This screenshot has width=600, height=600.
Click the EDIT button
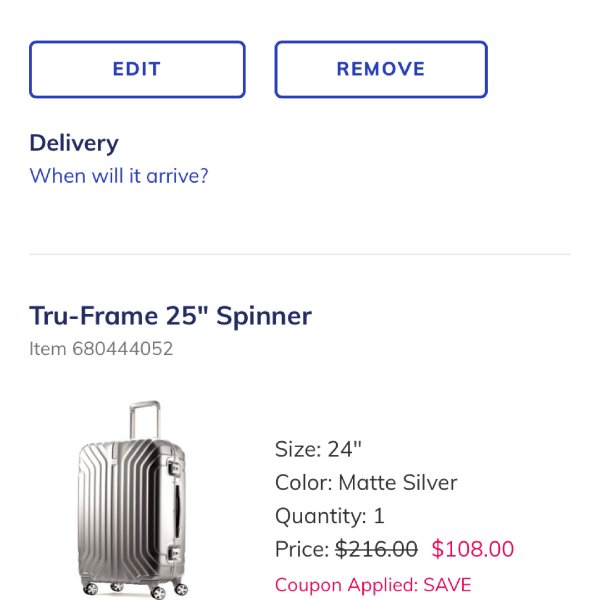coord(137,69)
